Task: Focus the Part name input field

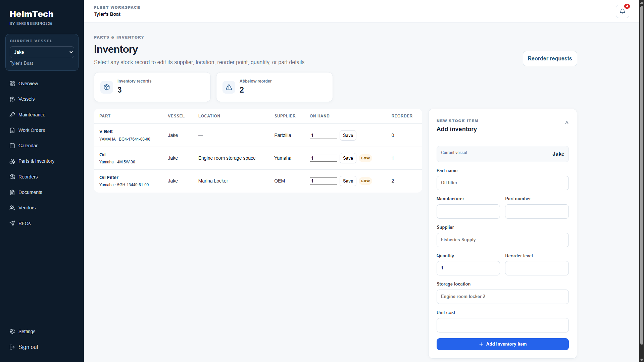Action: pyautogui.click(x=502, y=183)
